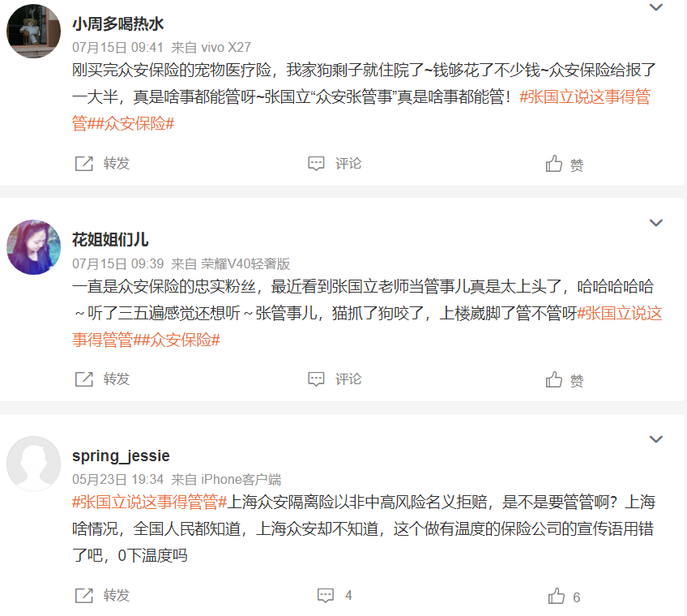This screenshot has height=616, width=687.
Task: Expand options chevron on 小周多喝热水's post
Action: [656, 7]
